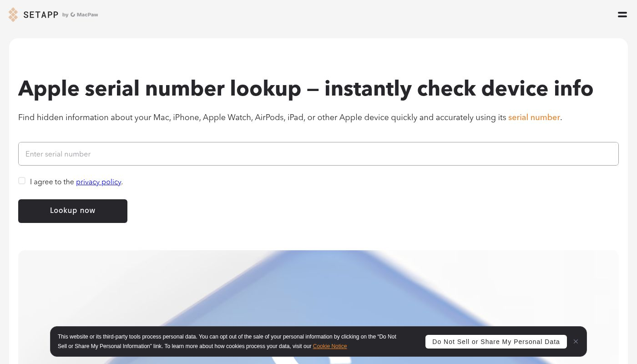The image size is (637, 364).
Task: Check the 'I agree to the privacy policy' checkbox
Action: click(22, 181)
